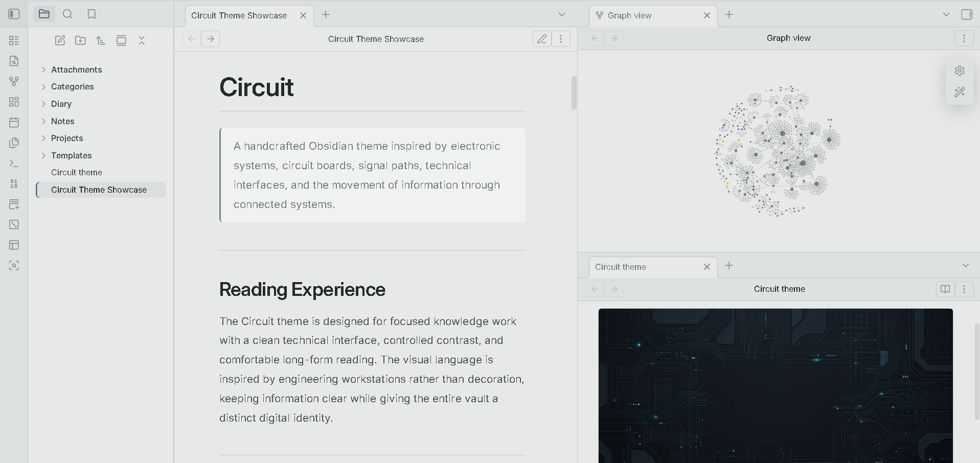980x463 pixels.
Task: Open quick switcher file-search ribbon icon
Action: coord(14,61)
